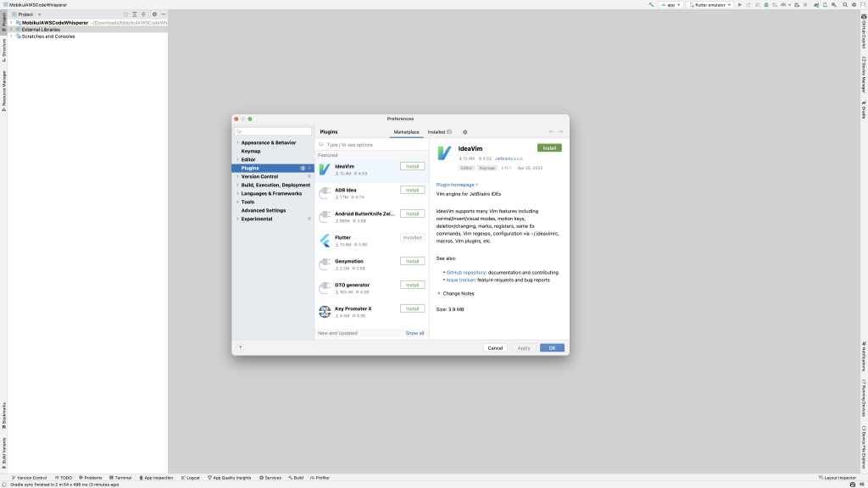Viewport: 868px width, 488px height.
Task: Open the Plugin homepage link
Action: 456,185
